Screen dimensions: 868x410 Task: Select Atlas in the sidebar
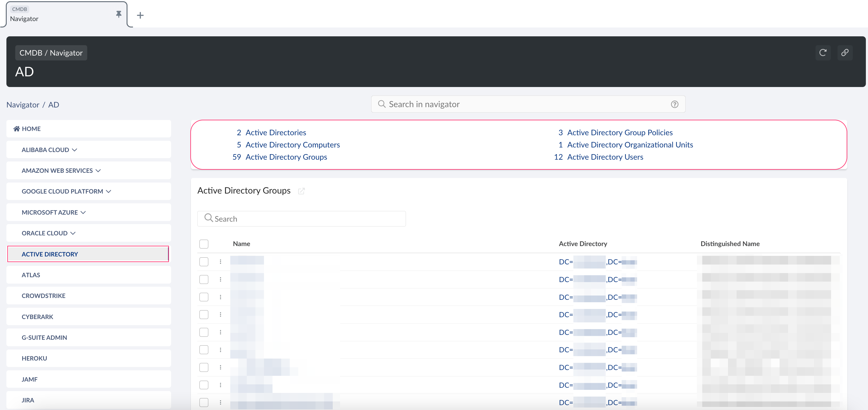tap(89, 275)
